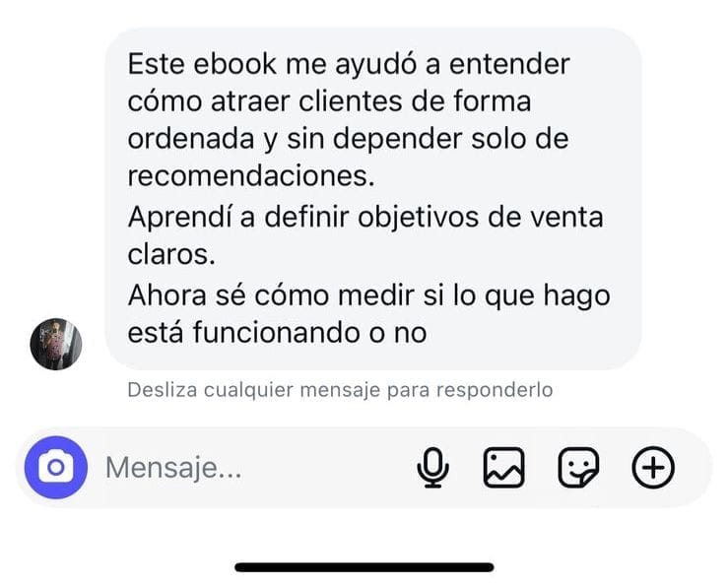Click the line 'Este ebook me ayudó a entender'
Viewport: 728px width, 587px height.
349,64
